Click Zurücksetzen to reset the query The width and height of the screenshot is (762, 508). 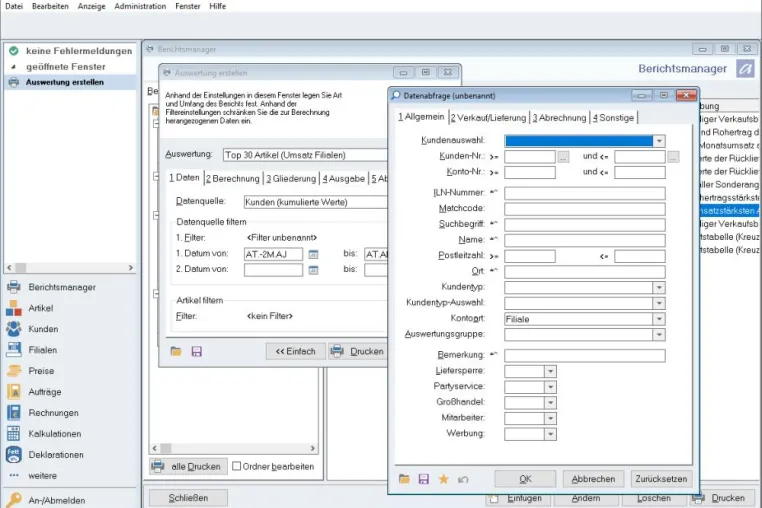(x=661, y=479)
